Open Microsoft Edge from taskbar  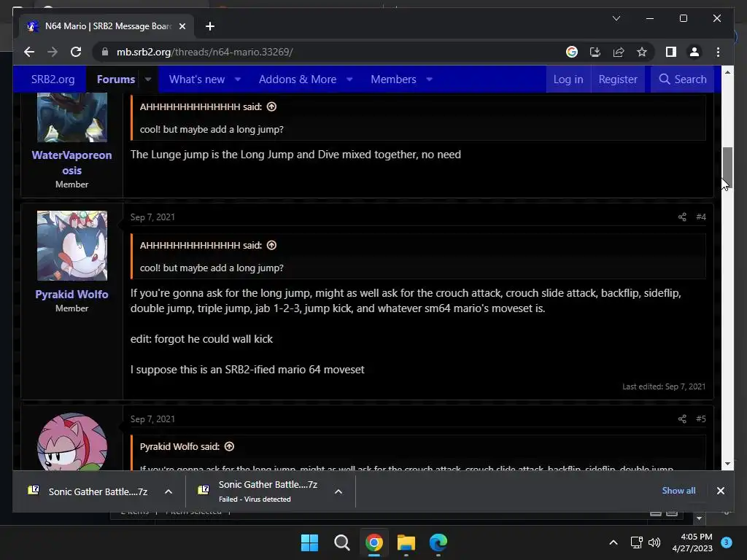pyautogui.click(x=438, y=542)
